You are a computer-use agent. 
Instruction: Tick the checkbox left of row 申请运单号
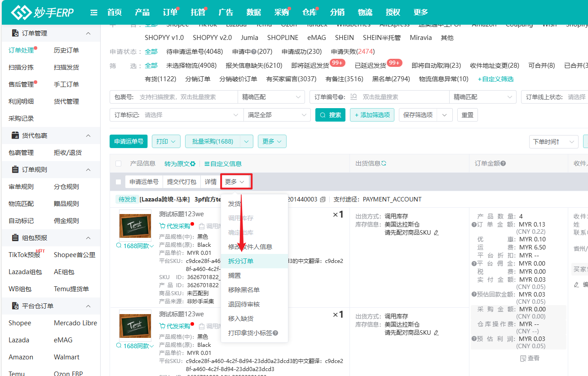point(119,182)
